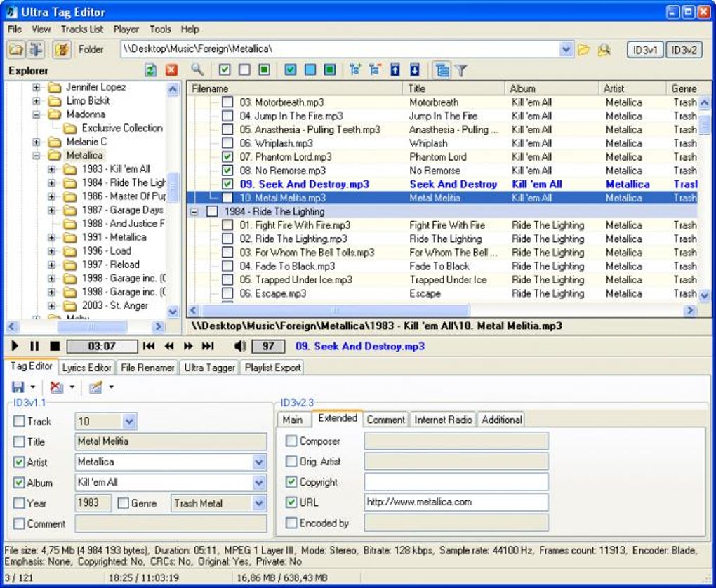Close the Explorer panel red X
716x588 pixels.
pyautogui.click(x=171, y=69)
